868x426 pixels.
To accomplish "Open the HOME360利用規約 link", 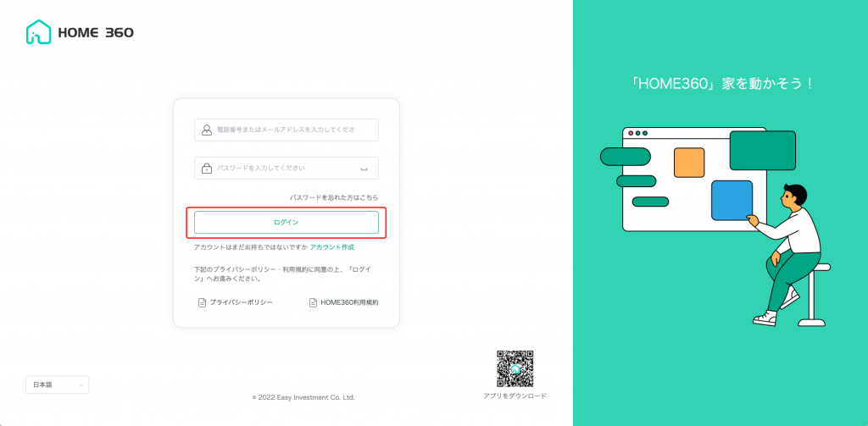I will (x=349, y=302).
